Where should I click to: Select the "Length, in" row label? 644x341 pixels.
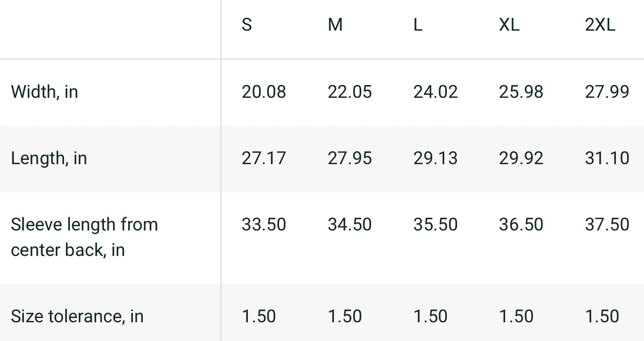[49, 158]
